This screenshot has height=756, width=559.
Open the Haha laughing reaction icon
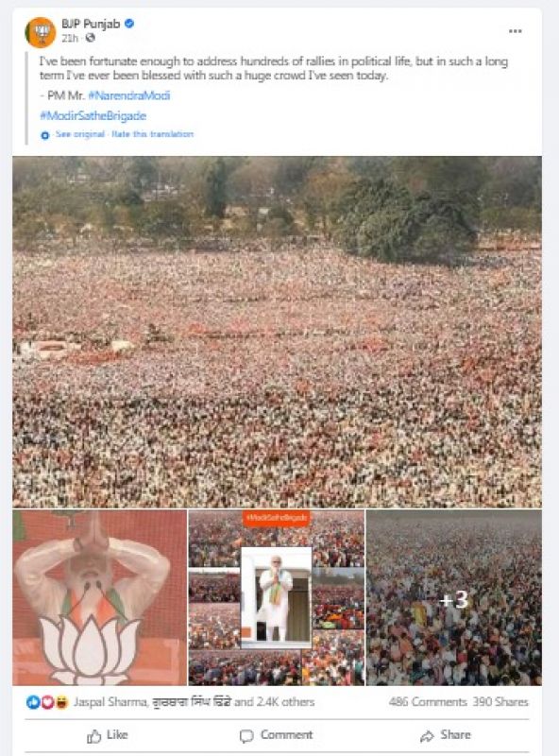coord(61,702)
